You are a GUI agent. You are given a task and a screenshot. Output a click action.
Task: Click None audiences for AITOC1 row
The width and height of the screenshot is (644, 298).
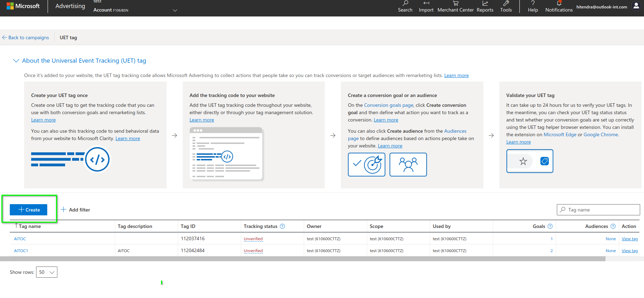pyautogui.click(x=611, y=251)
